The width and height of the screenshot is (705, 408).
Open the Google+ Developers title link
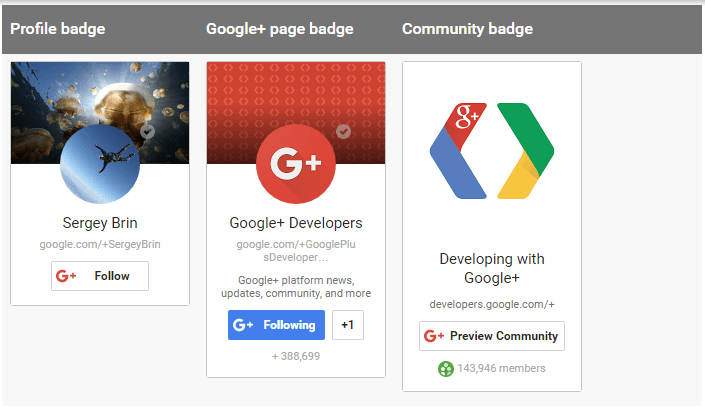point(296,223)
